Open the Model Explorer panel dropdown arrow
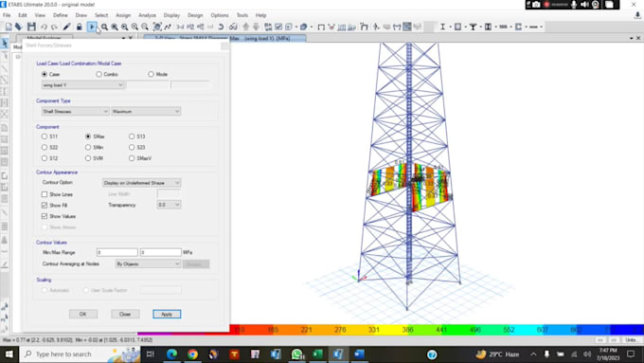The width and height of the screenshot is (644, 363). [123, 38]
